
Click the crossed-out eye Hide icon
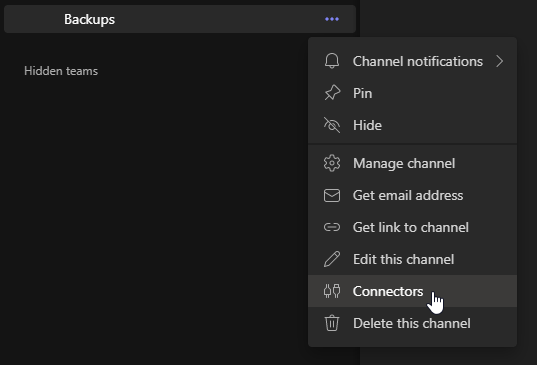332,125
